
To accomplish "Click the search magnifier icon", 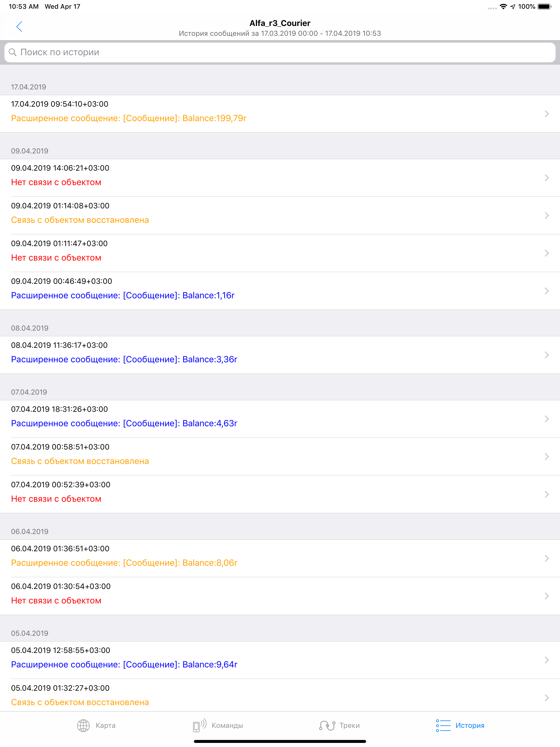I will click(13, 52).
